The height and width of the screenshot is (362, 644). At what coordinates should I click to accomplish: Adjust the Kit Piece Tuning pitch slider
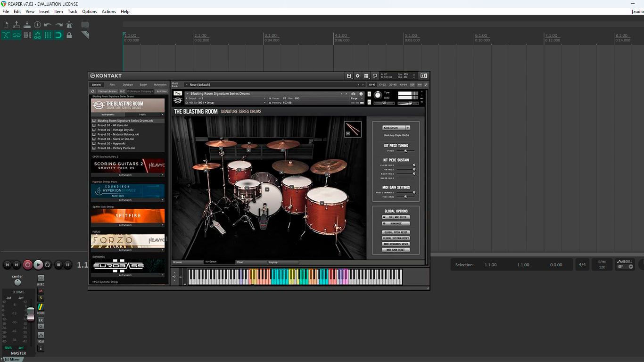coord(405,151)
